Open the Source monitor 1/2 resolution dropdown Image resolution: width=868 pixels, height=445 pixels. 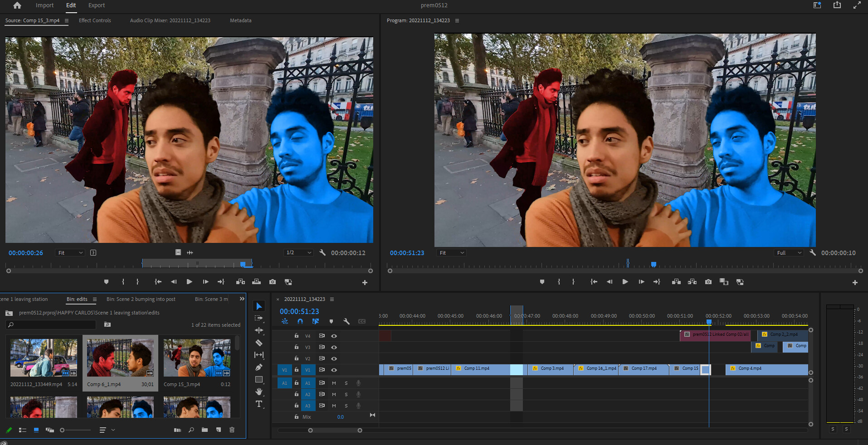tap(298, 253)
